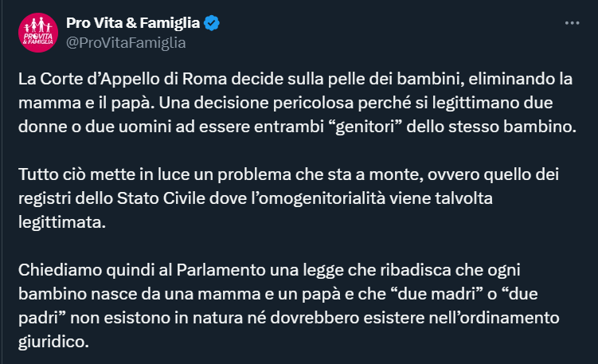Click the third paragraph starting "Chiediamo quindi"
Image resolution: width=598 pixels, height=364 pixels.
[295, 296]
